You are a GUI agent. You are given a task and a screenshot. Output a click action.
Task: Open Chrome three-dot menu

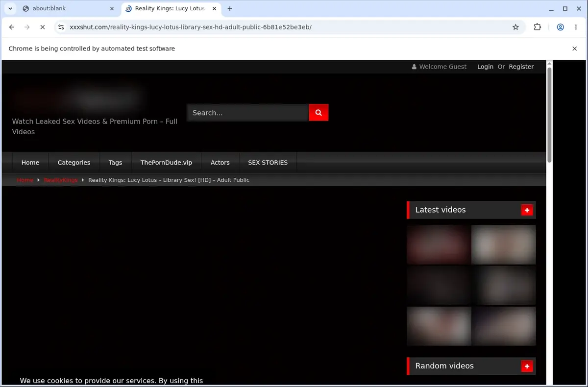(576, 27)
